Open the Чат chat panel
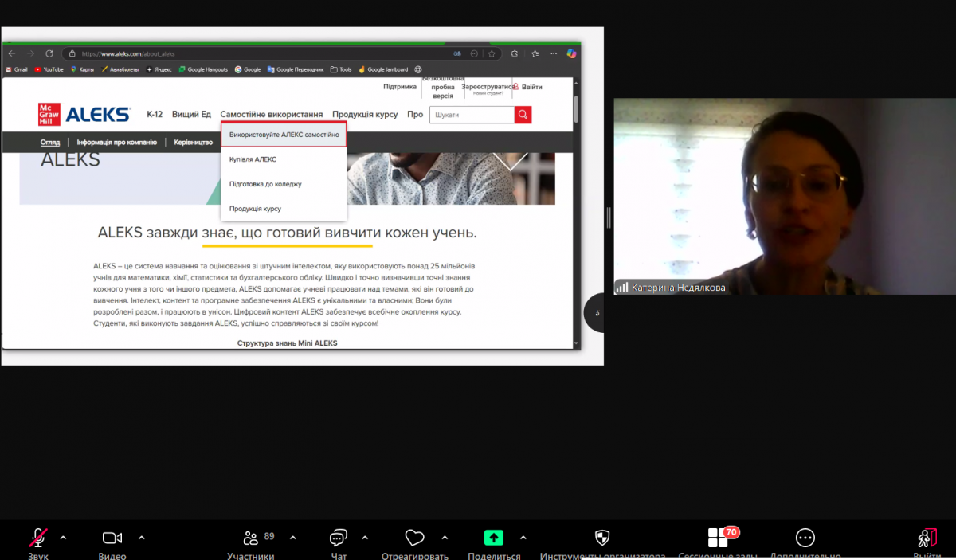Screen dimensions: 956x560 coord(339,538)
